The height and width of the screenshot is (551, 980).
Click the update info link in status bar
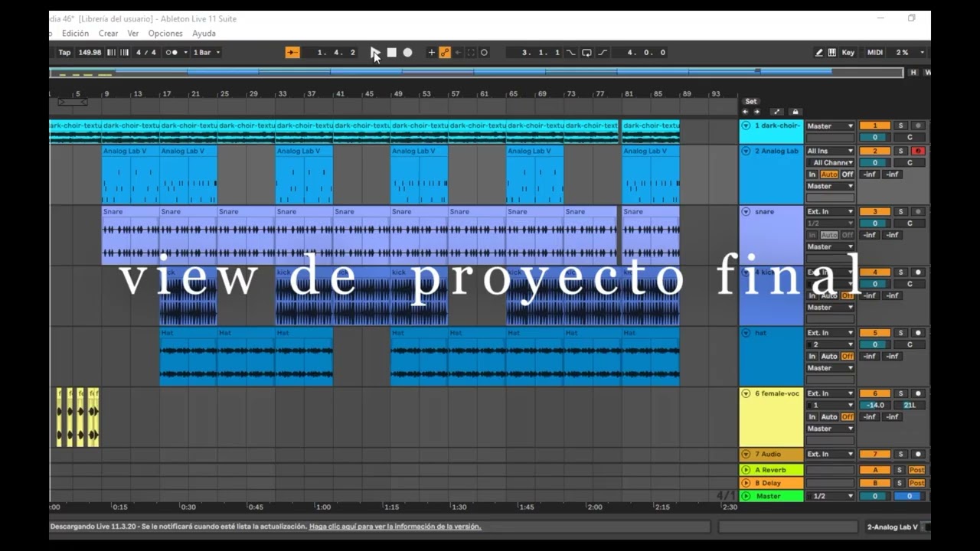[x=395, y=527]
